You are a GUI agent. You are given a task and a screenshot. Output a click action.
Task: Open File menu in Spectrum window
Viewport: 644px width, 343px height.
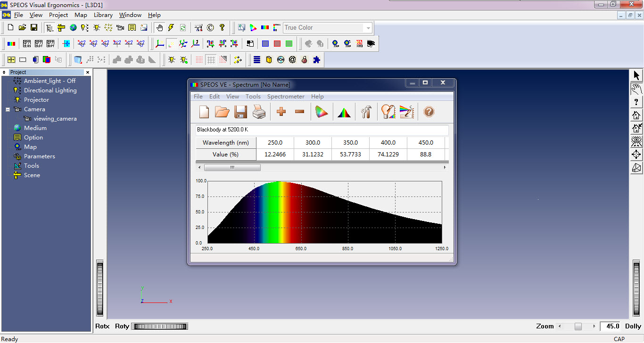tap(198, 97)
